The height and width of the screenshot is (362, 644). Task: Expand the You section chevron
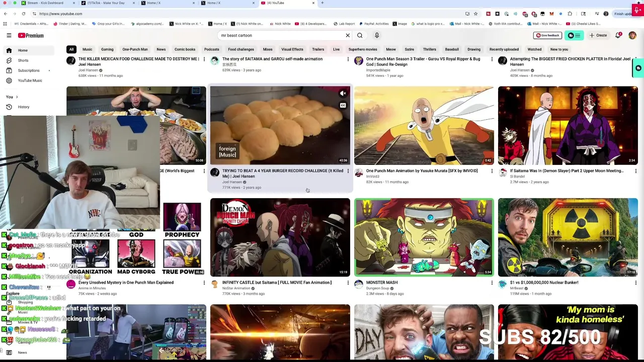pyautogui.click(x=17, y=97)
